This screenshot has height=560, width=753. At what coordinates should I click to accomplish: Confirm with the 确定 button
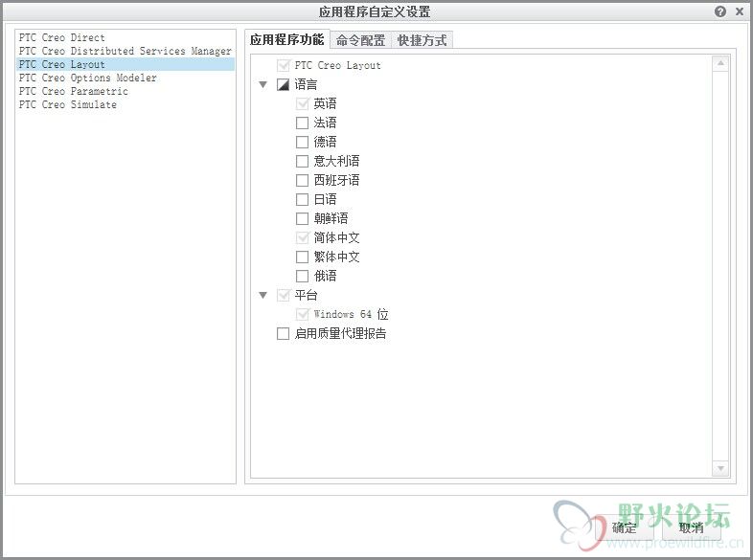click(625, 527)
